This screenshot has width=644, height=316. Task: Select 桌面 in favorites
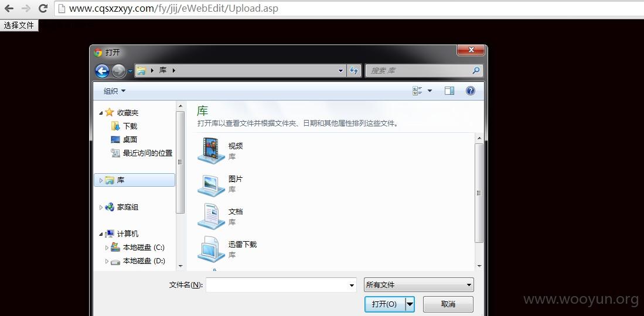click(130, 139)
